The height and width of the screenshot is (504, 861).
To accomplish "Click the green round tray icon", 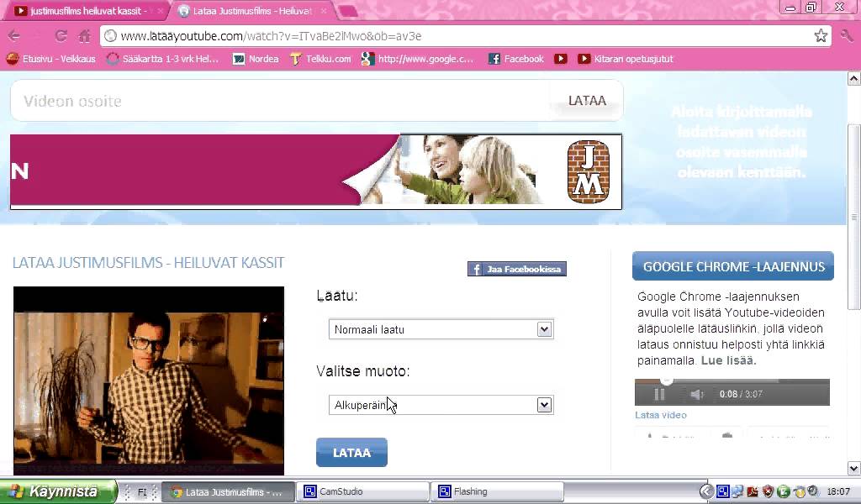I will [x=784, y=492].
